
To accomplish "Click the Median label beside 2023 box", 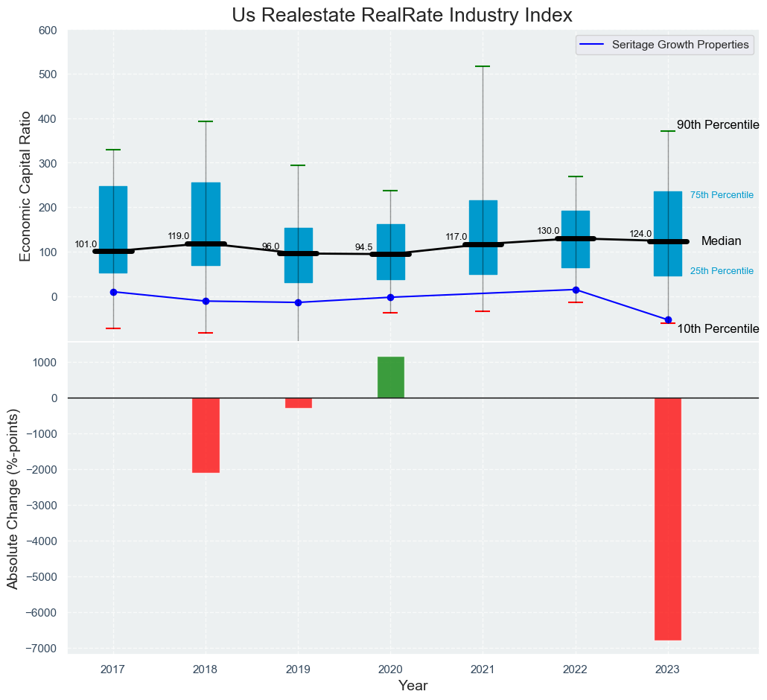I will [721, 241].
